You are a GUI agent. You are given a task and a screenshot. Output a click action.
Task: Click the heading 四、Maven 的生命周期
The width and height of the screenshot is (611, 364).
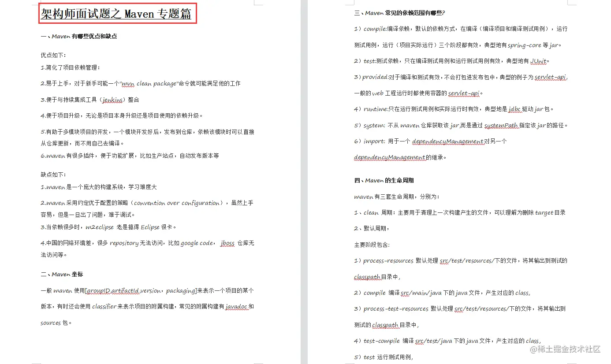pos(384,180)
